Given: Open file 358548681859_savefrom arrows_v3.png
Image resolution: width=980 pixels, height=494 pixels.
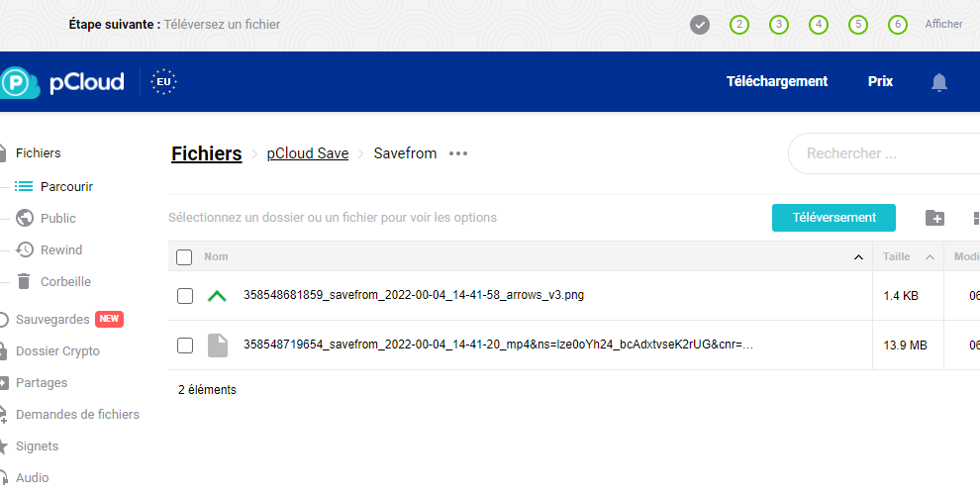Looking at the screenshot, I should tap(414, 295).
